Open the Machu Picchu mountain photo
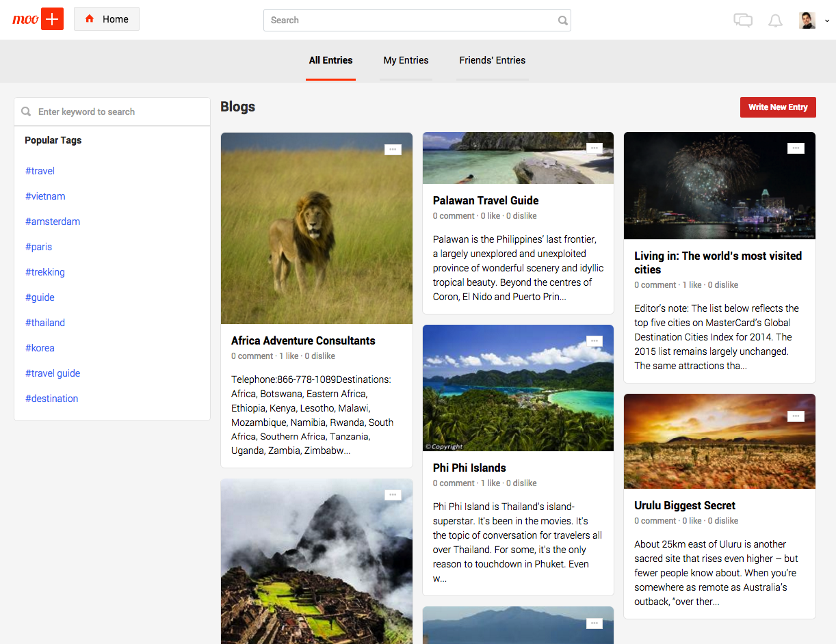 click(317, 561)
